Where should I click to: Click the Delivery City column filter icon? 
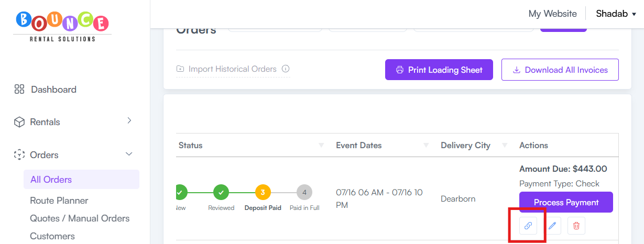[505, 146]
